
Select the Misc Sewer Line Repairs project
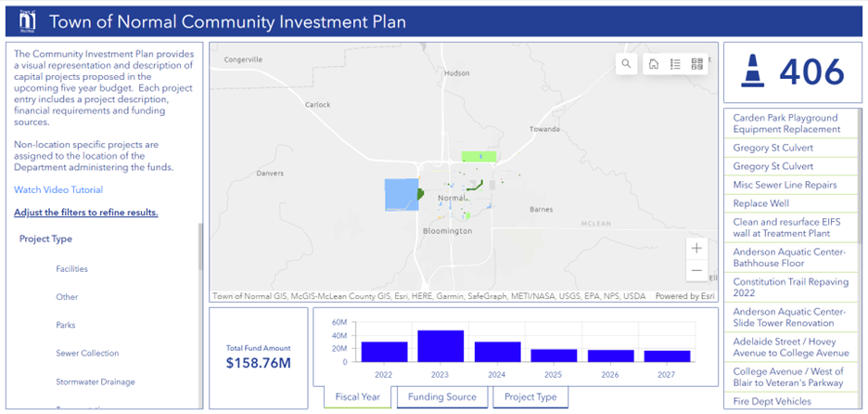(x=792, y=185)
